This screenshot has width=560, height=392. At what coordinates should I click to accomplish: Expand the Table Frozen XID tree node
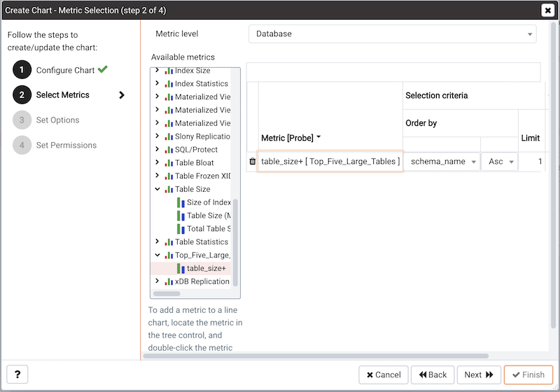(157, 176)
